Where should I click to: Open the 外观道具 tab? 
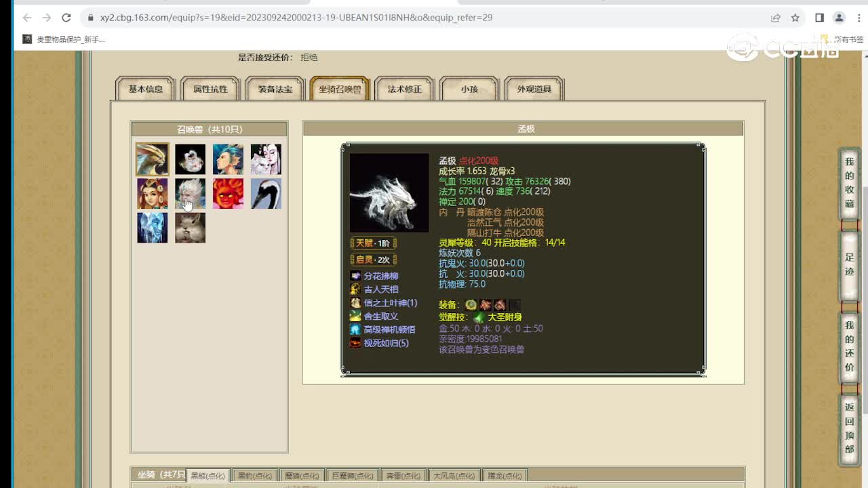[x=534, y=89]
